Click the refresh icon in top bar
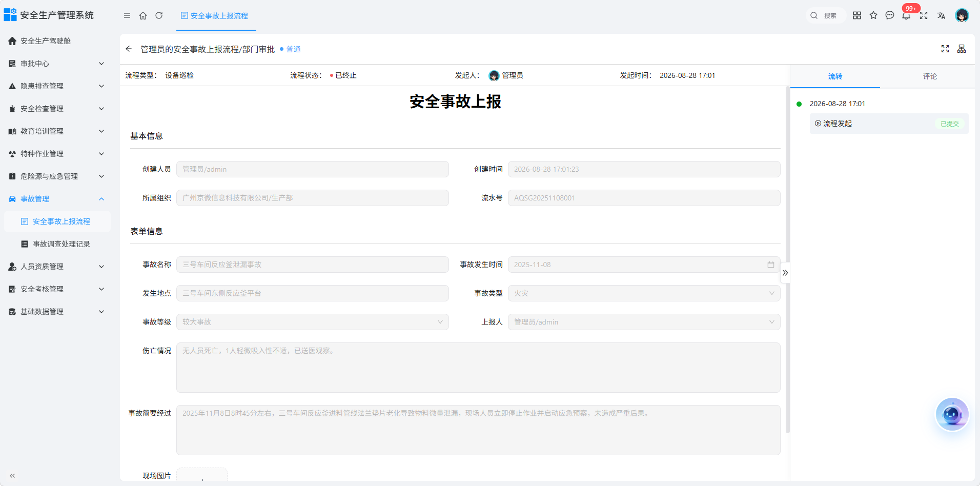This screenshot has height=486, width=980. [159, 15]
